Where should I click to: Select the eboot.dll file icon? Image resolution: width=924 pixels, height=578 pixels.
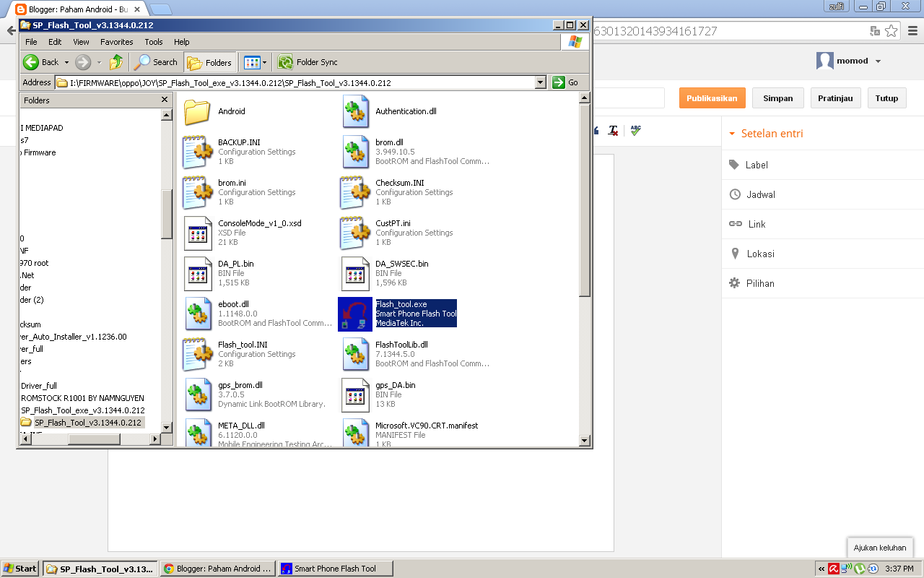point(198,314)
